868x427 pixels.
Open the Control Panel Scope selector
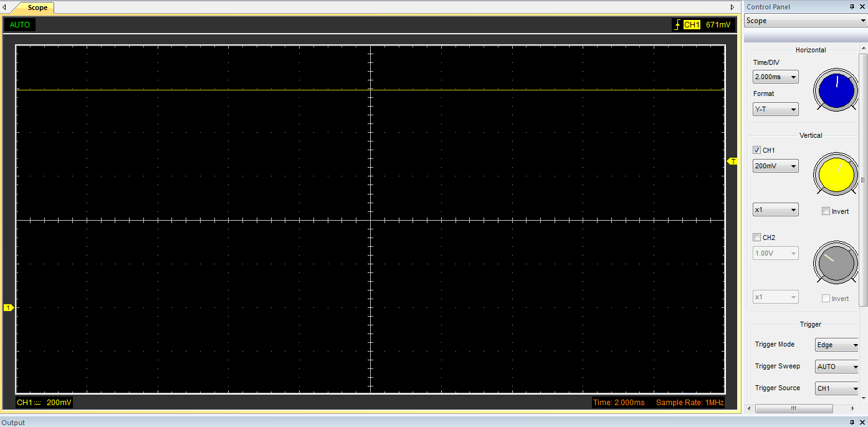tap(806, 21)
